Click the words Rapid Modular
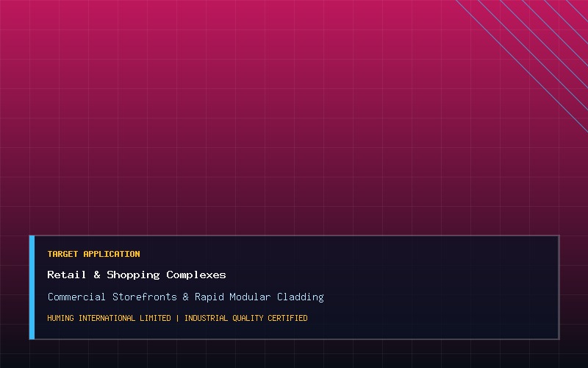588x368 pixels. [x=232, y=297]
